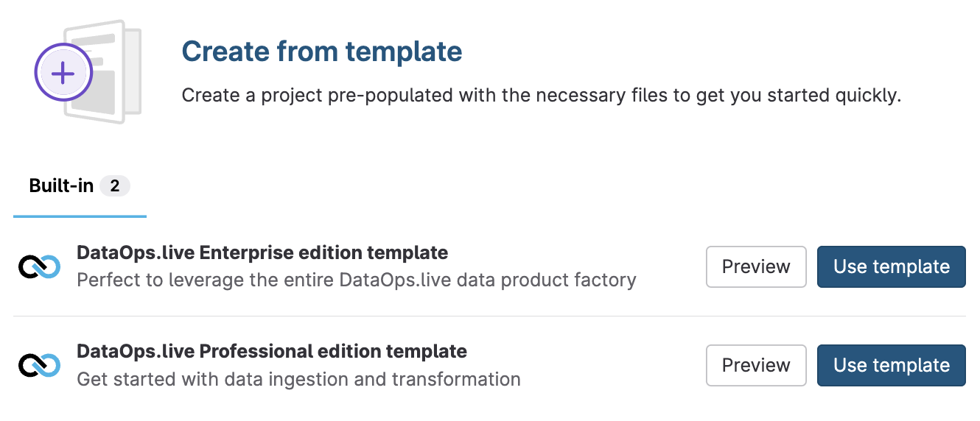Click the "Create a project pre-populated" description text
This screenshot has width=980, height=421.
[x=542, y=96]
